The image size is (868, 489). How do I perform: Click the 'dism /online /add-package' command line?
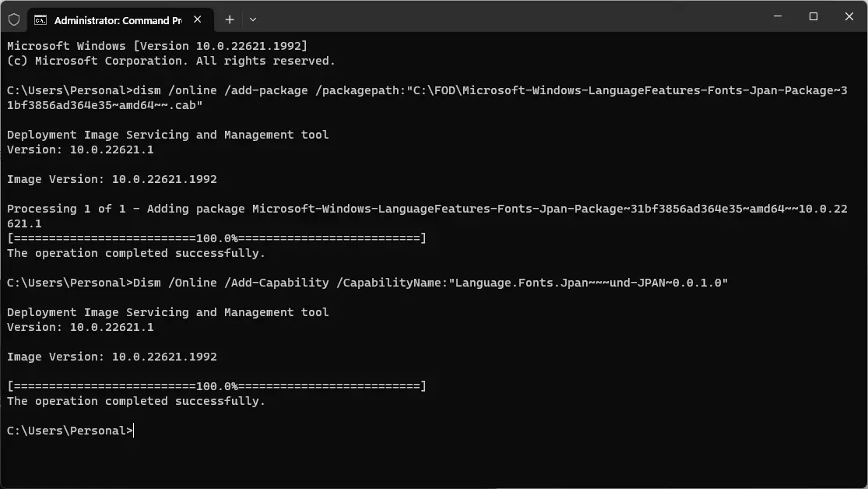click(427, 90)
